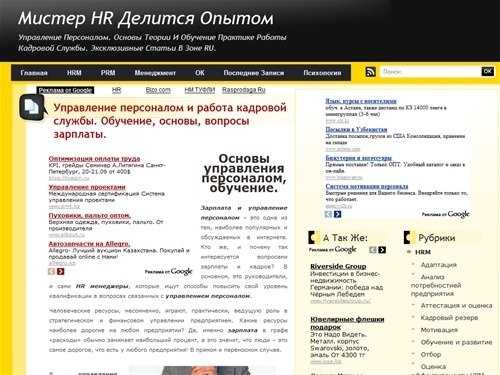Open the Rasprodaga.Ru ad link
Screen dimensions: 500x375
244,90
